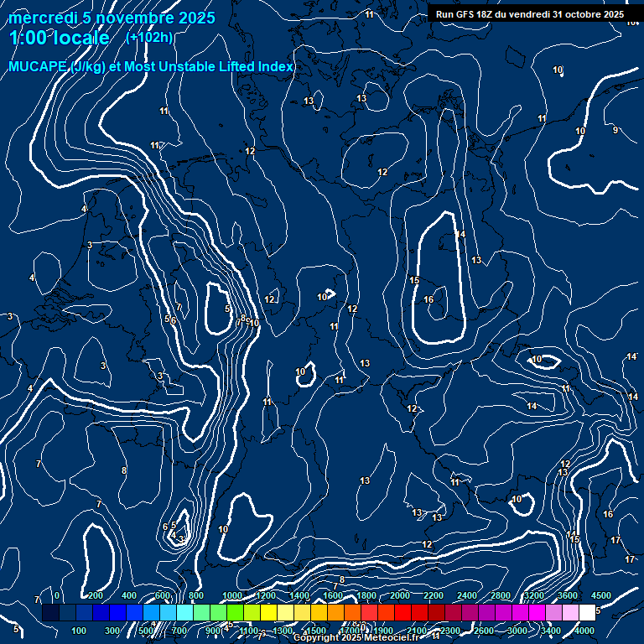Click the 9 contour label near top right
This screenshot has width=644, height=644.
pos(615,130)
